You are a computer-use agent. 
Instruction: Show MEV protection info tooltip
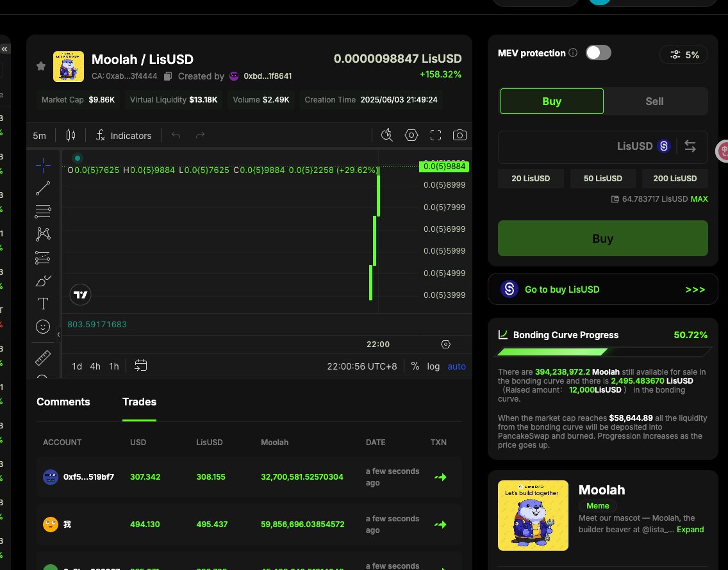[x=573, y=53]
